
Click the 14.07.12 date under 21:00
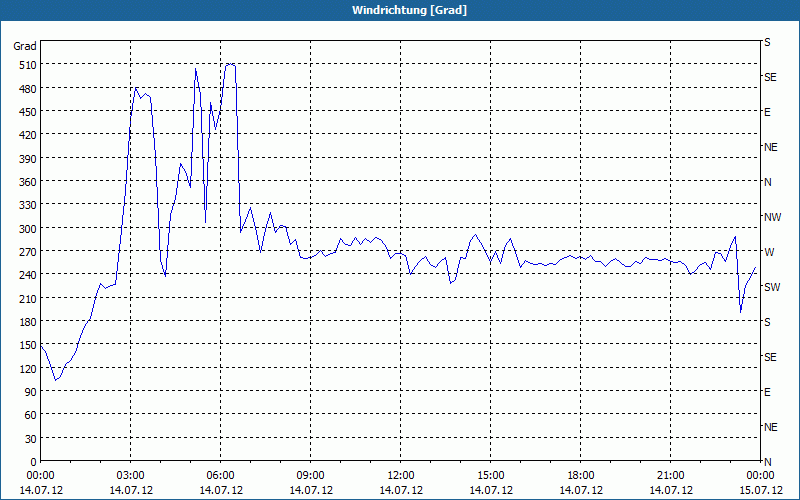point(670,490)
